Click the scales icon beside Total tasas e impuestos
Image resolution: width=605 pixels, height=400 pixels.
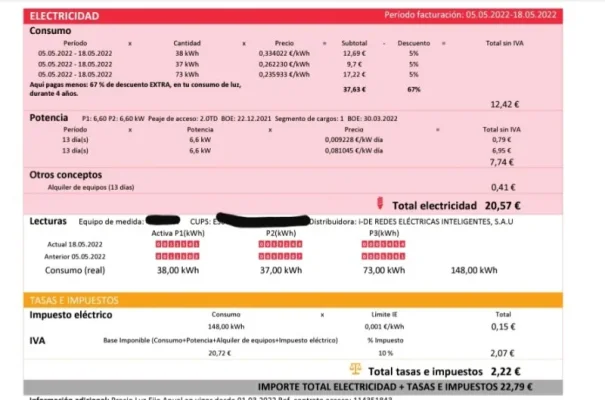(x=355, y=369)
